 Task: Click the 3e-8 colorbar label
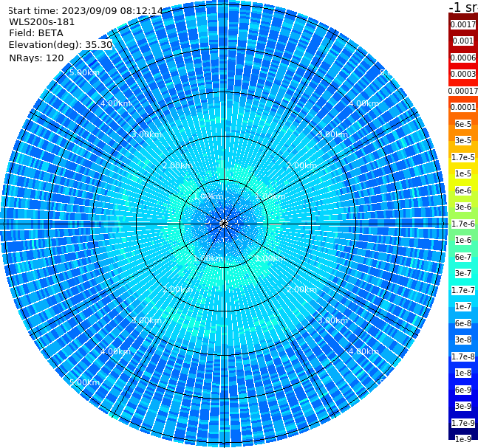point(463,340)
